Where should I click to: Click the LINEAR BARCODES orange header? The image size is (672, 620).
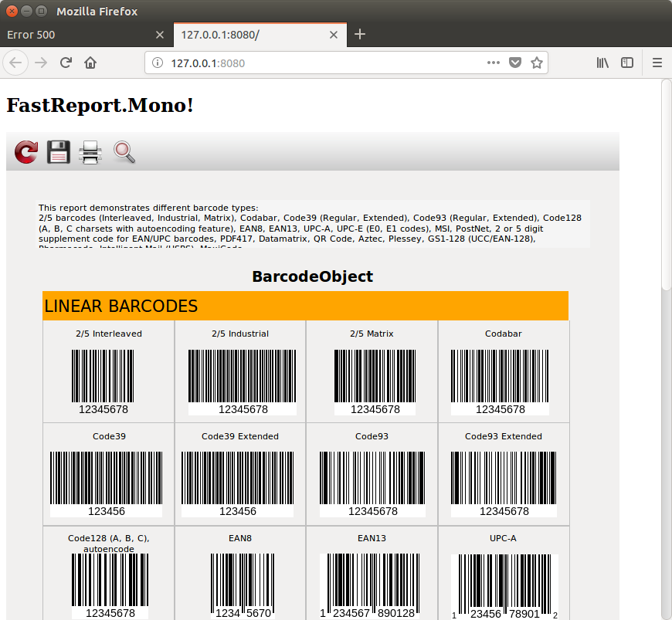coord(306,306)
